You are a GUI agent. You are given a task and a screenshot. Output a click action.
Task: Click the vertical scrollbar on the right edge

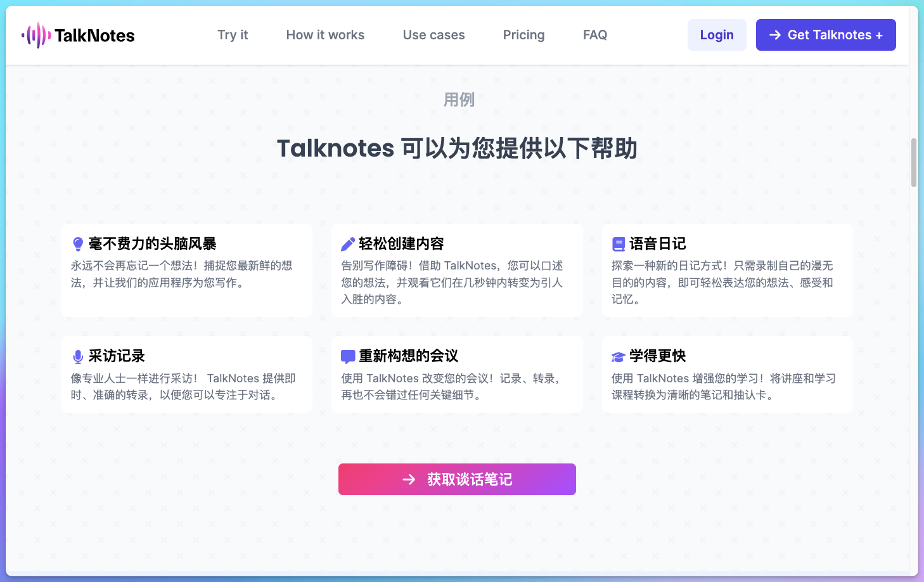point(913,163)
